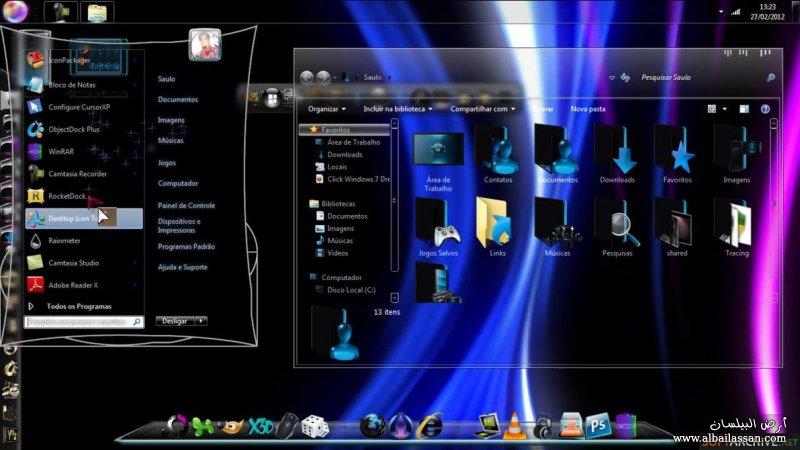This screenshot has height=450, width=800.
Task: Click Explorer forward navigation button
Action: 323,78
